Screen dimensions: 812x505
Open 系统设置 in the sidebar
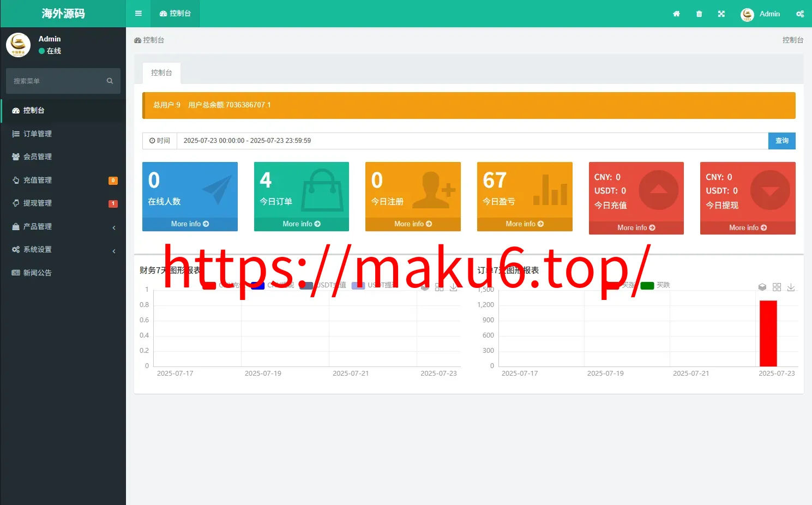(x=63, y=249)
